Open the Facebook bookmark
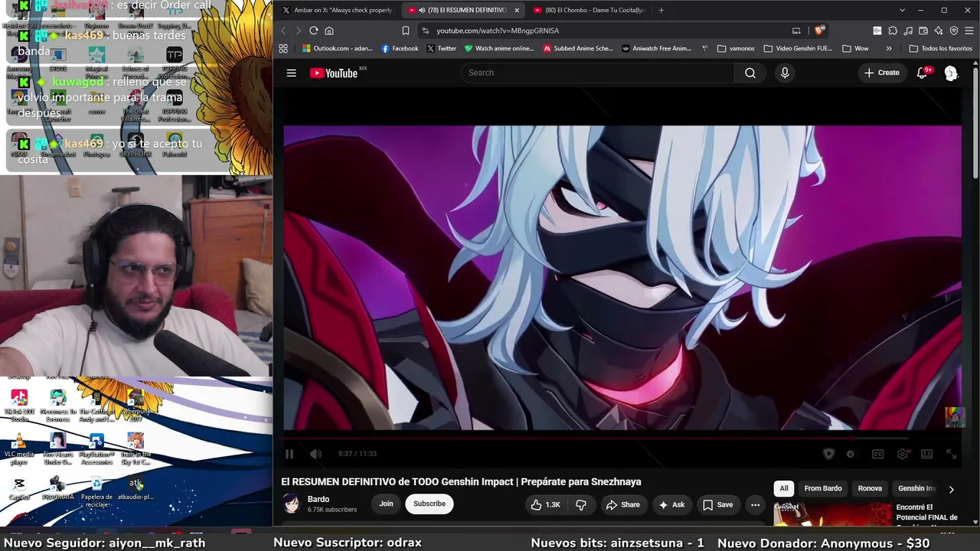The height and width of the screenshot is (551, 980). 400,48
